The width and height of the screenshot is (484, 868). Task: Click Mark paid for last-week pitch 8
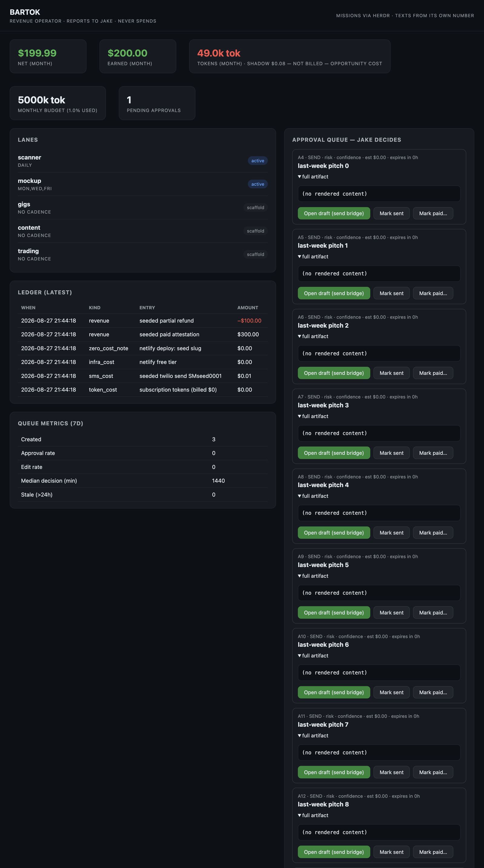433,852
